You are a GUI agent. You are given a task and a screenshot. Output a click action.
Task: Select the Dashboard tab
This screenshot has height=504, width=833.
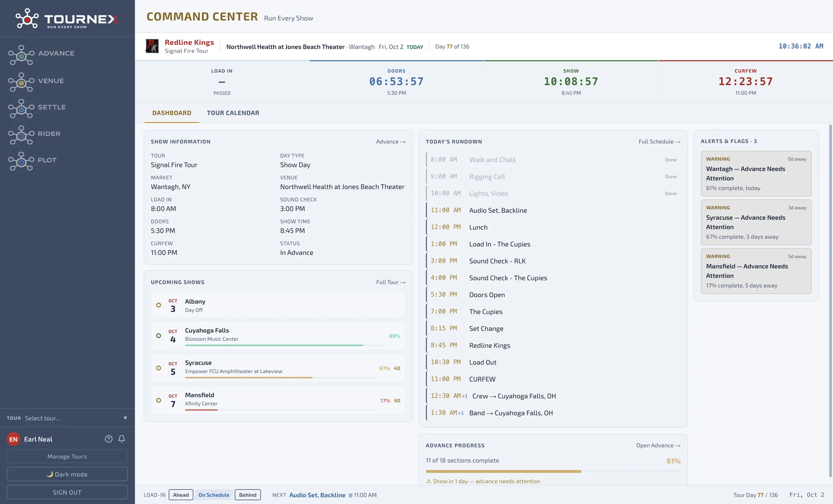click(x=172, y=113)
